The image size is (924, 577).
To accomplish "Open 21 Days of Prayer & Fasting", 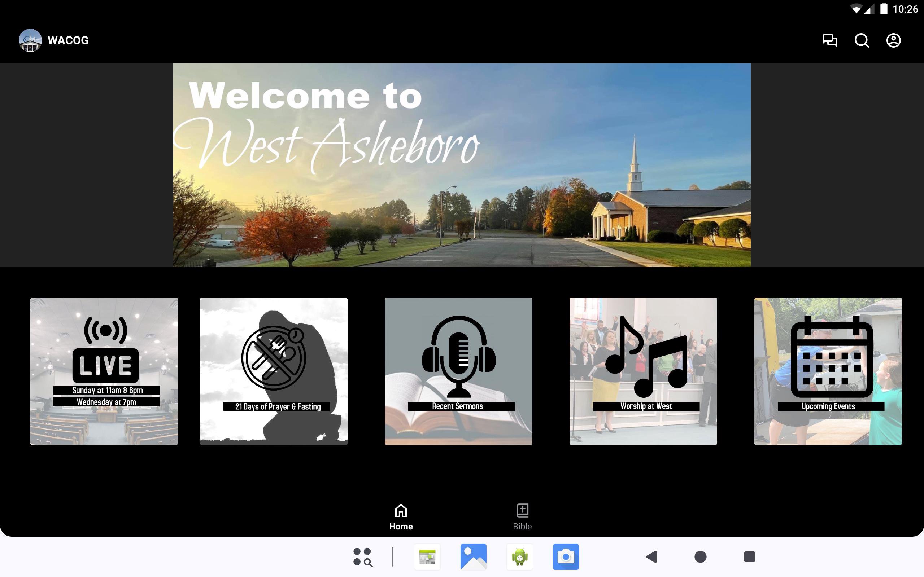I will pyautogui.click(x=274, y=371).
